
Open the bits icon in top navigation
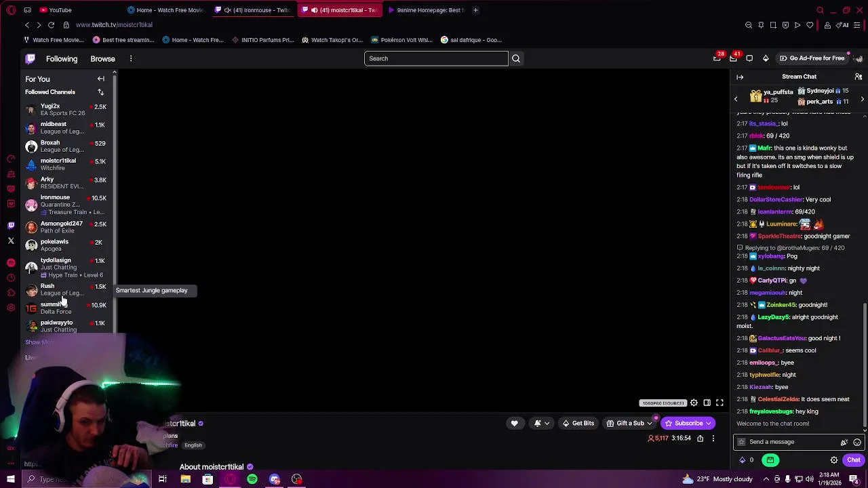click(766, 58)
